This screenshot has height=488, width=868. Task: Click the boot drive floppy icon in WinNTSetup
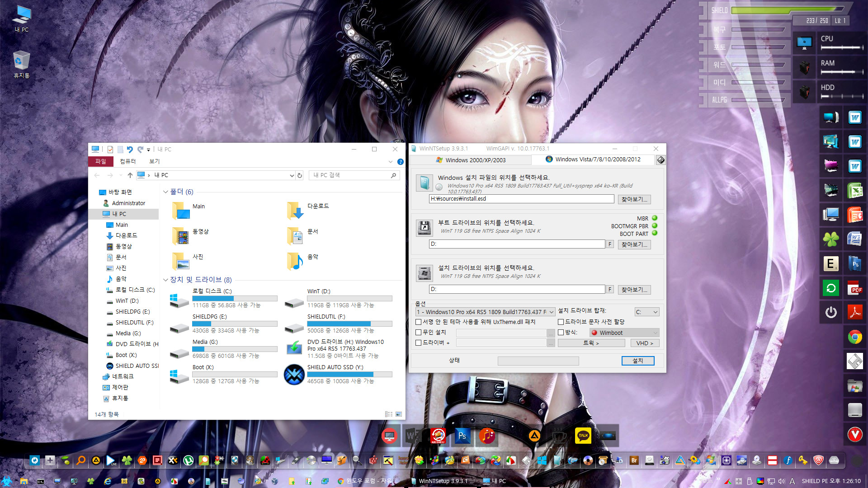(424, 228)
